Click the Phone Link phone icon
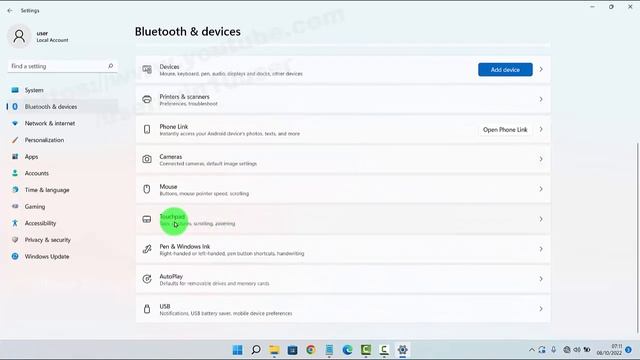The image size is (640, 360). pos(147,129)
